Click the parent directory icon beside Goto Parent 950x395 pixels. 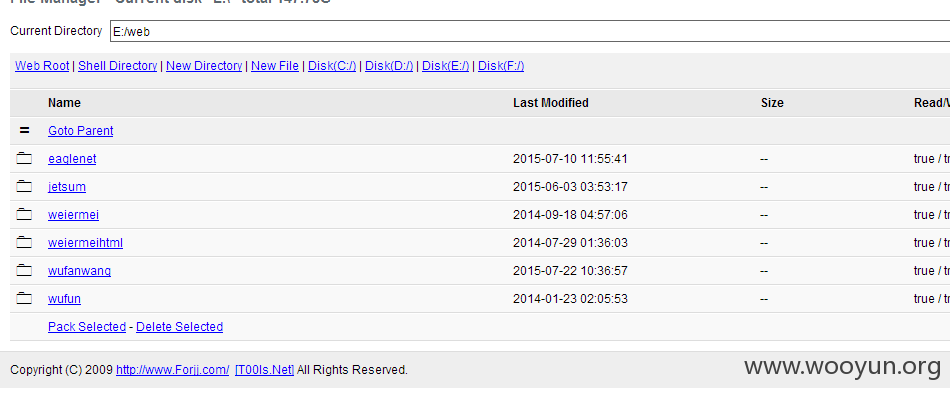[x=24, y=131]
